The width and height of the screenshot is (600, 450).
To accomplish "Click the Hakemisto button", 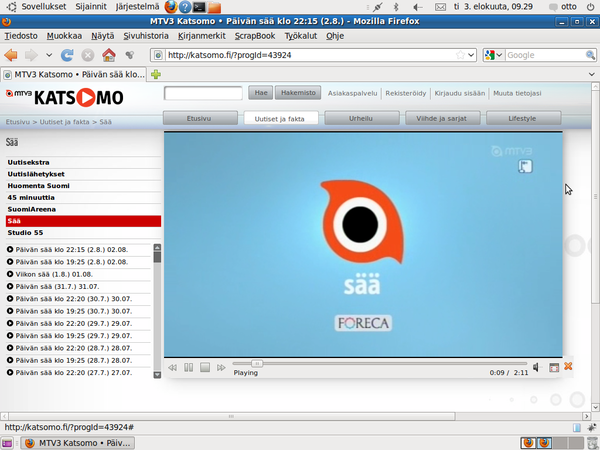I will tap(298, 93).
